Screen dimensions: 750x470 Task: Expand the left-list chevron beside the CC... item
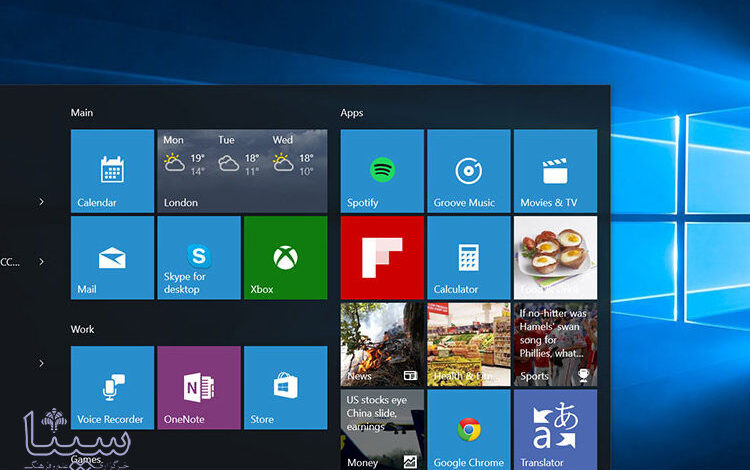click(42, 262)
